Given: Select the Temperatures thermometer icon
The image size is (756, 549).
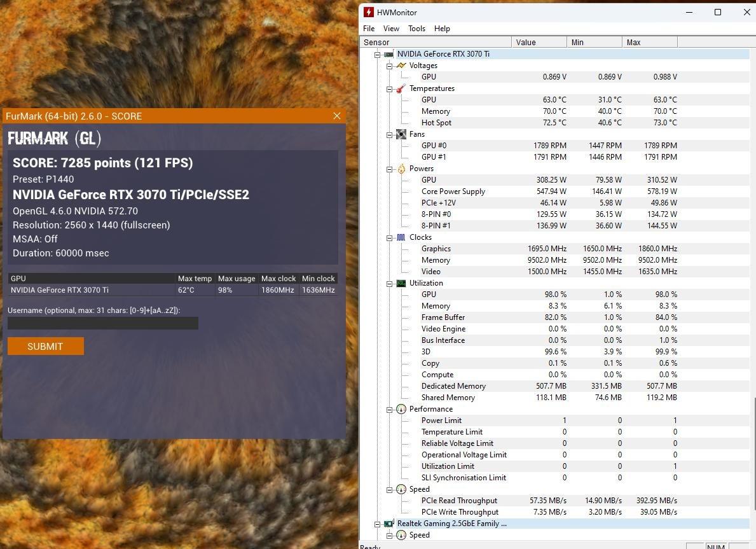Looking at the screenshot, I should pos(401,88).
